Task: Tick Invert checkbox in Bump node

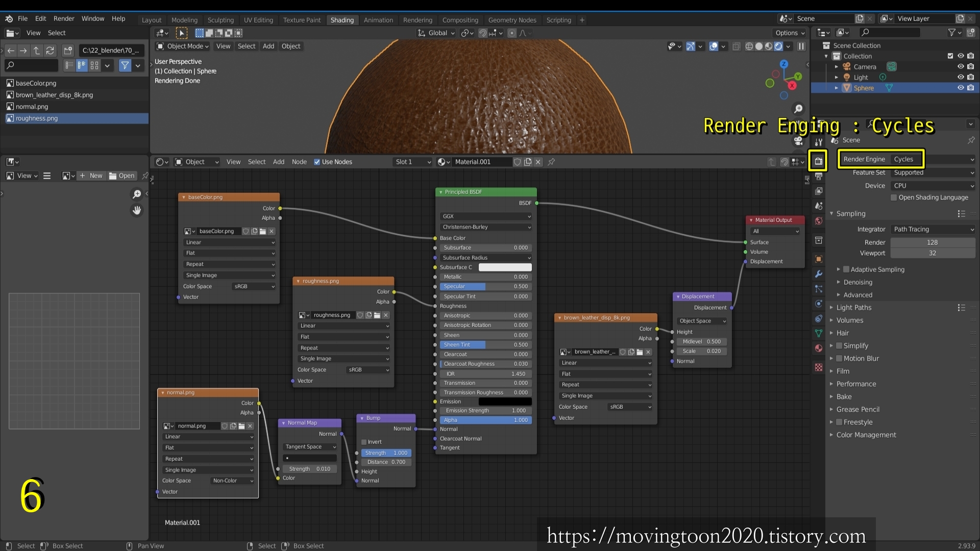Action: coord(364,442)
